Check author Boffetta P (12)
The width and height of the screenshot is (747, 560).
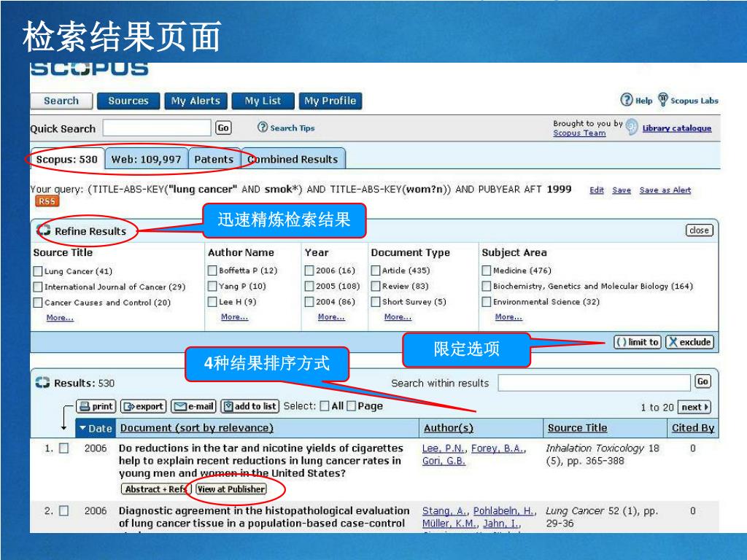pyautogui.click(x=212, y=271)
